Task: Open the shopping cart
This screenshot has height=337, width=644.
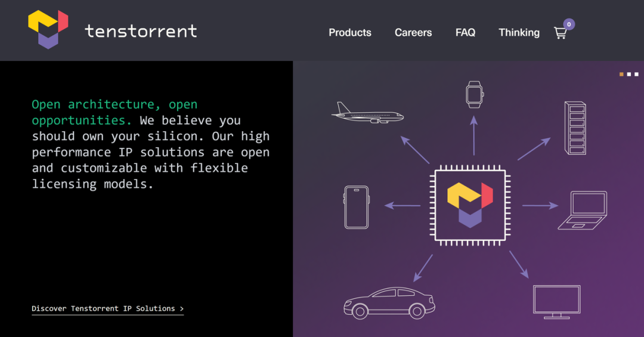Action: coord(561,33)
